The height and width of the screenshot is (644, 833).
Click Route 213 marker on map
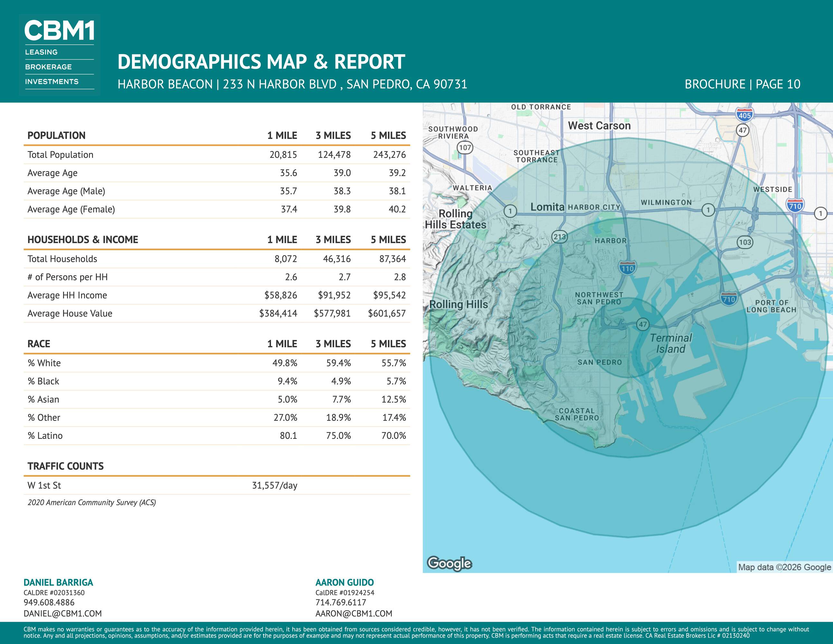[559, 237]
